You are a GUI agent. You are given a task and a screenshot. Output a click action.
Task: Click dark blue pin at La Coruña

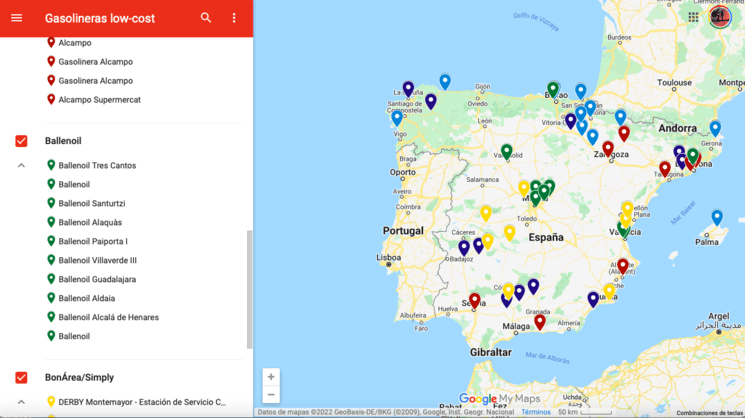[x=408, y=89]
